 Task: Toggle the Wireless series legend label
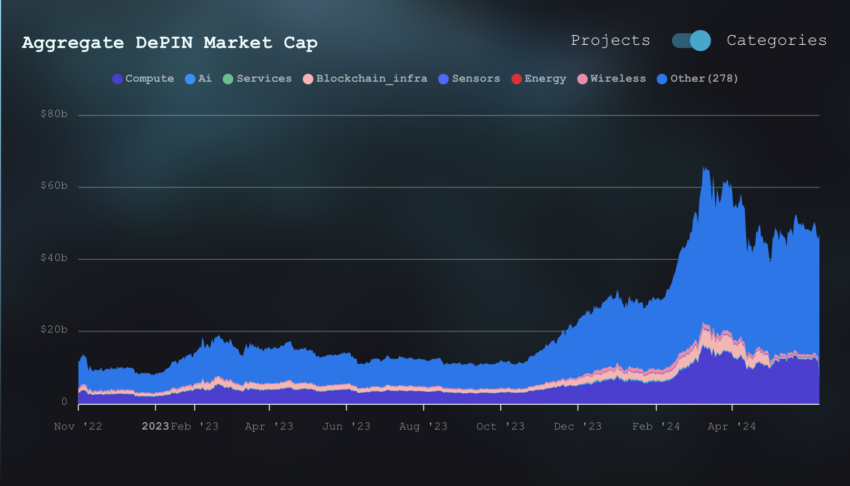click(x=618, y=79)
